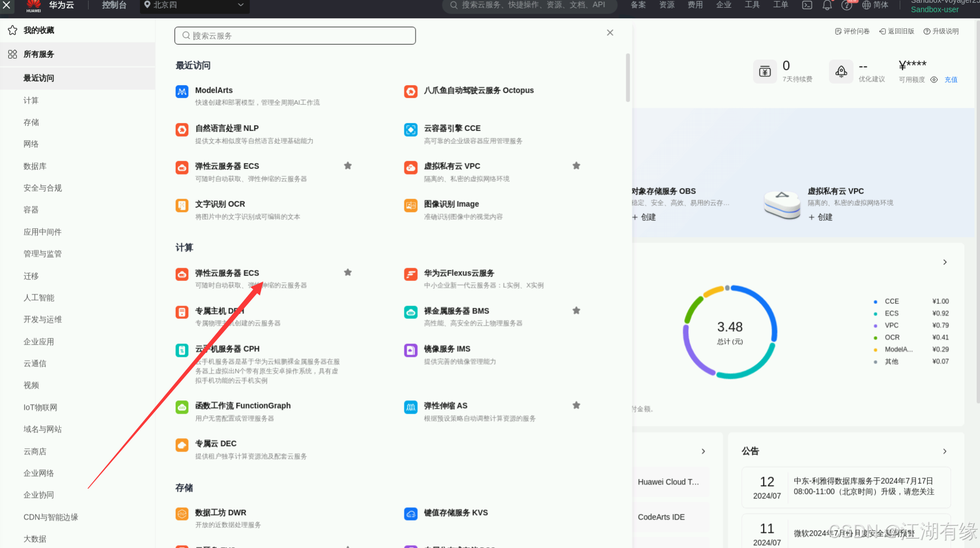Click the 裸金属服务器 BMS icon

(x=411, y=312)
